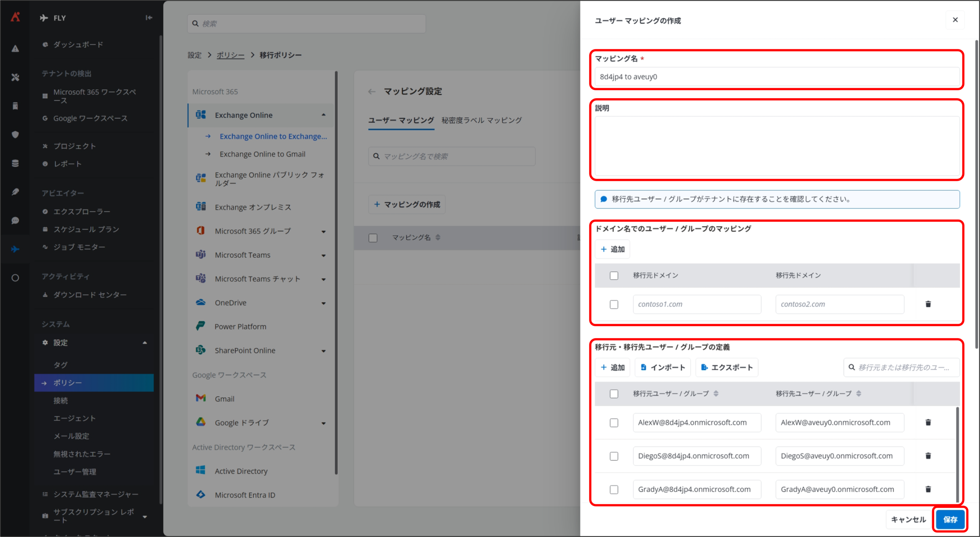This screenshot has width=980, height=537.
Task: Remove the contoso domain row via trash icon
Action: 928,304
